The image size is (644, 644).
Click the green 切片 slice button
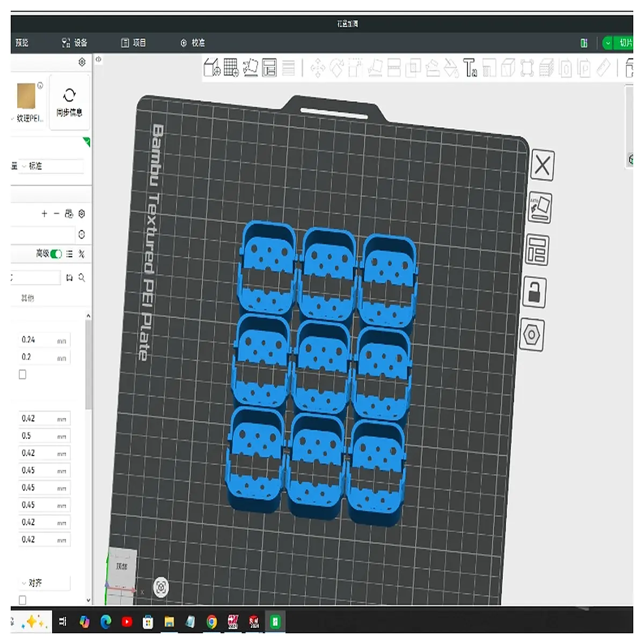click(x=623, y=43)
